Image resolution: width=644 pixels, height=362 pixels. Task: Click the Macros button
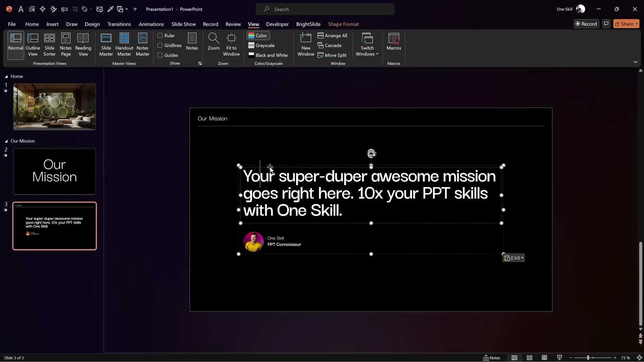point(394,42)
